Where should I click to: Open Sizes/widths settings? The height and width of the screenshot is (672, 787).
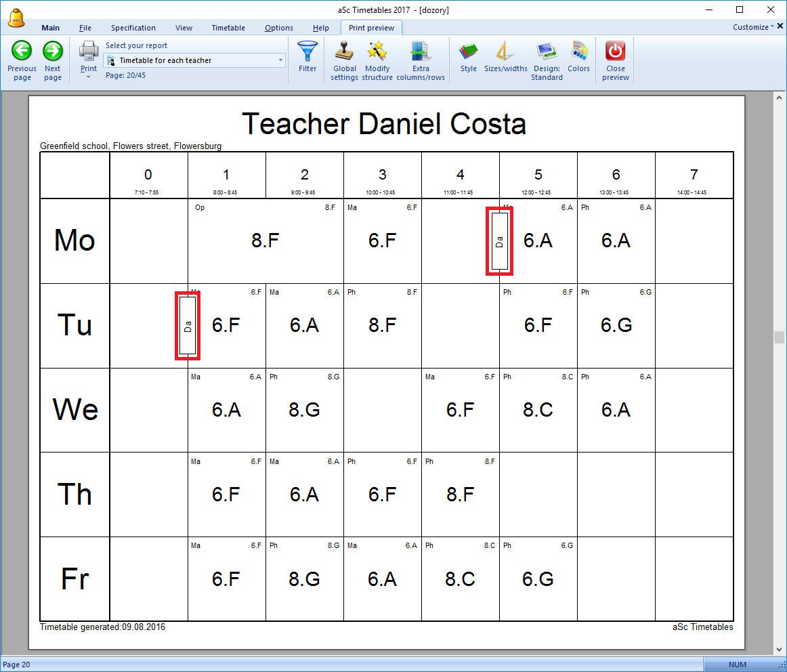[505, 51]
